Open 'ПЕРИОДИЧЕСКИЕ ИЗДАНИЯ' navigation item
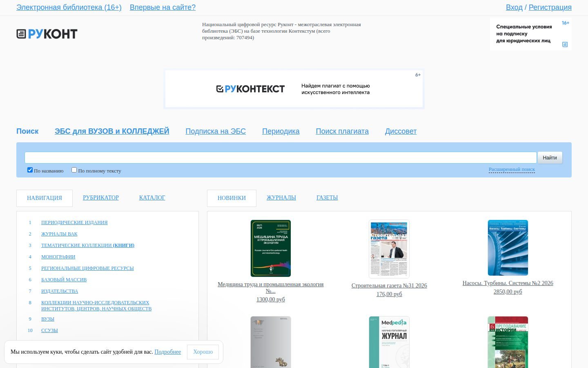Screen dimensions: 588x368 coord(74,222)
